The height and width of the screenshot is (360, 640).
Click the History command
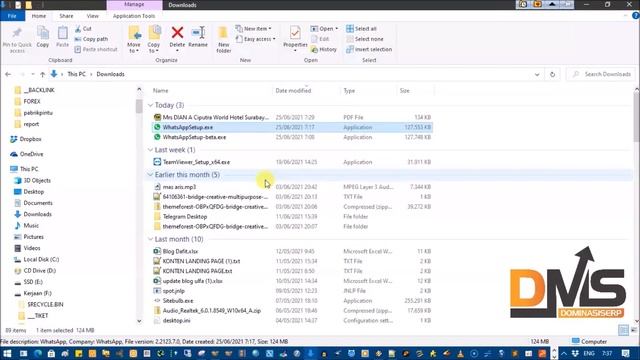click(x=324, y=49)
